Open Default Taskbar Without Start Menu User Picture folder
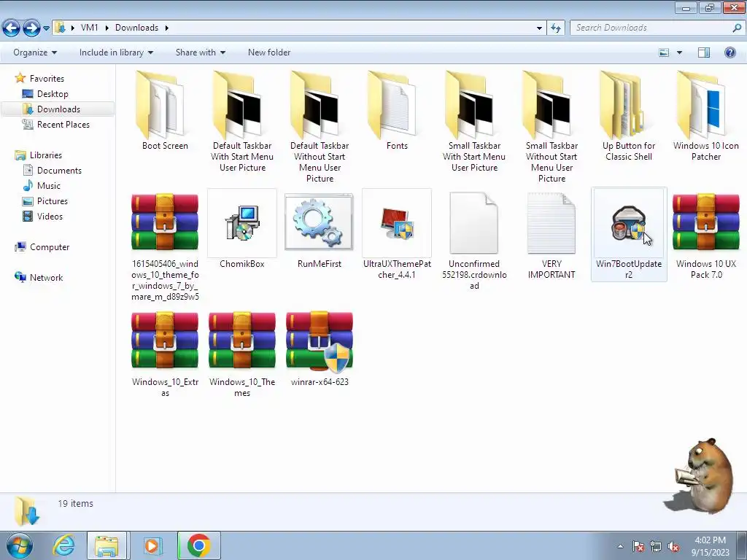Image resolution: width=747 pixels, height=560 pixels. pos(320,127)
